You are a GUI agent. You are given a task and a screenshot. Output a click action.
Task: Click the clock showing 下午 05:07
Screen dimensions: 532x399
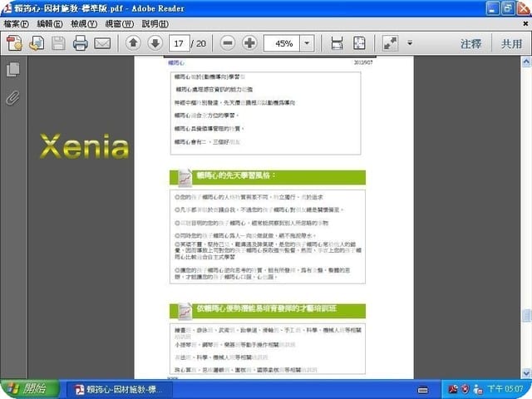(505, 389)
